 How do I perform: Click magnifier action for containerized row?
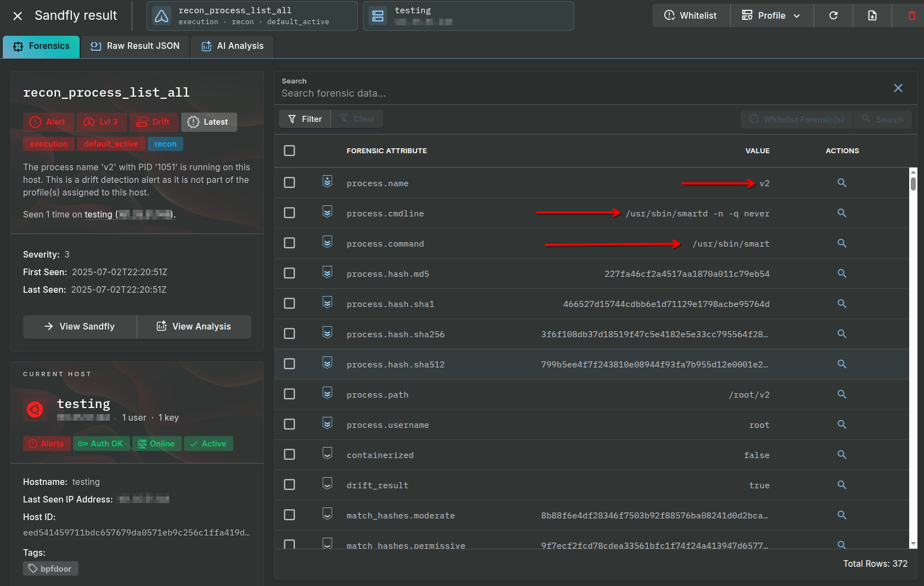click(842, 455)
